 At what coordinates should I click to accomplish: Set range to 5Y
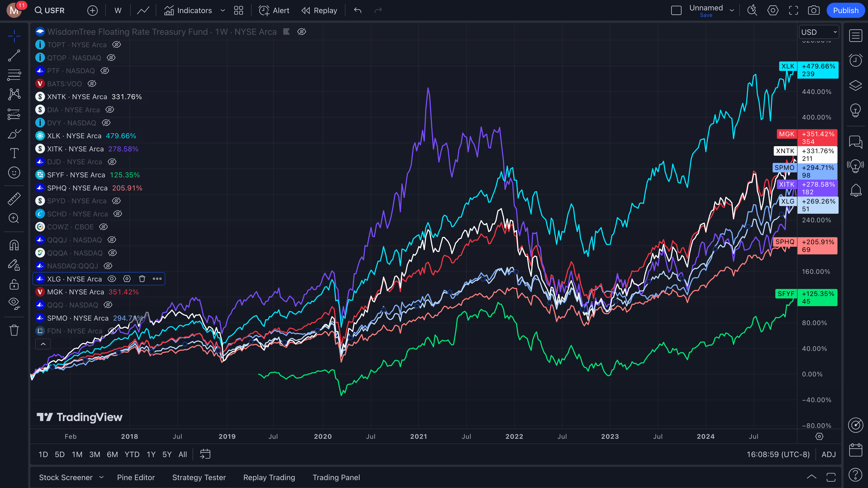click(167, 454)
